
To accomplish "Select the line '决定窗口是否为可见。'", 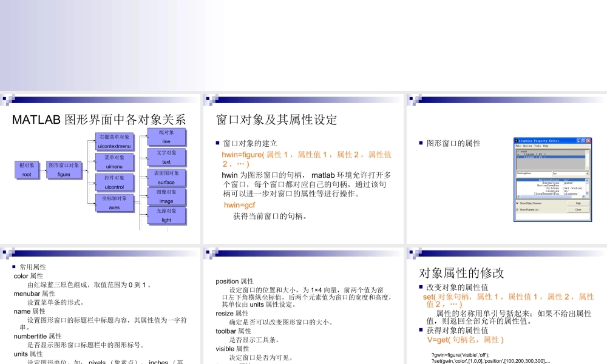I will [262, 357].
